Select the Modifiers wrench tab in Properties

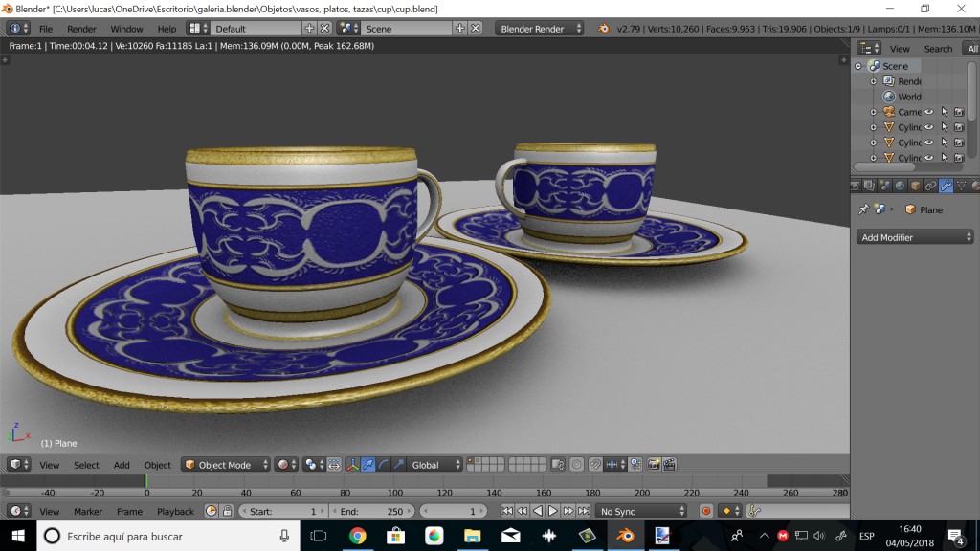[x=945, y=185]
